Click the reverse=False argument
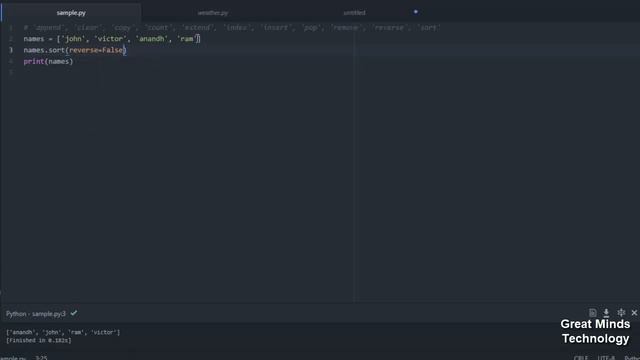Viewport: 640px width, 360px height. 96,50
